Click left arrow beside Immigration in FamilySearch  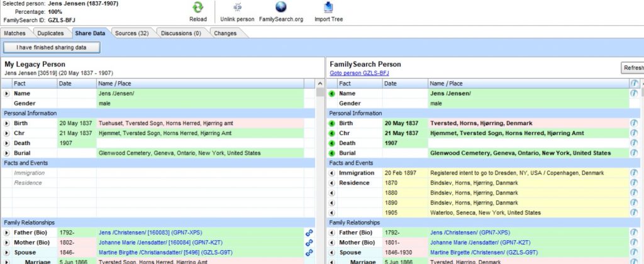332,173
